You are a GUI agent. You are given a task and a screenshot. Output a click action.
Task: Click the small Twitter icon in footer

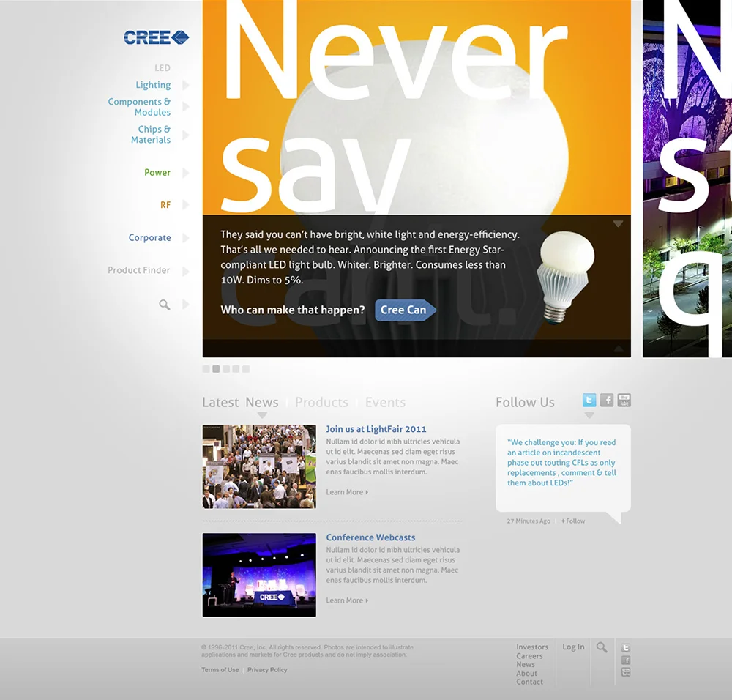point(626,648)
